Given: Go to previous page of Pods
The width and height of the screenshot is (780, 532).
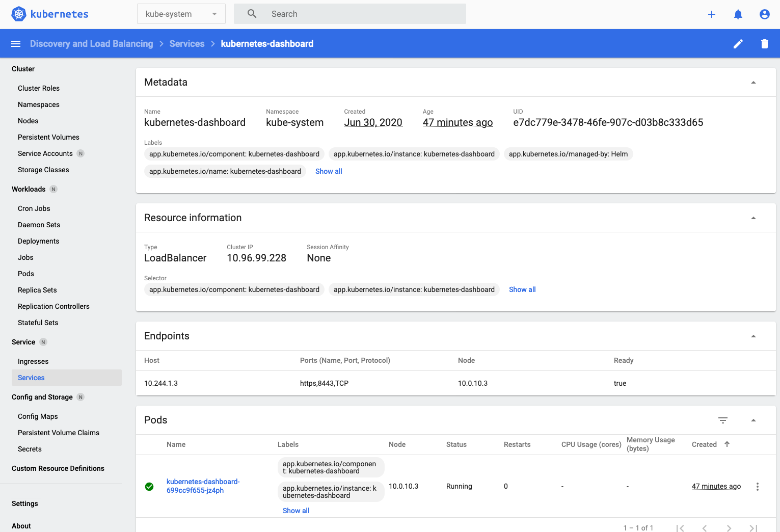Looking at the screenshot, I should tap(705, 528).
